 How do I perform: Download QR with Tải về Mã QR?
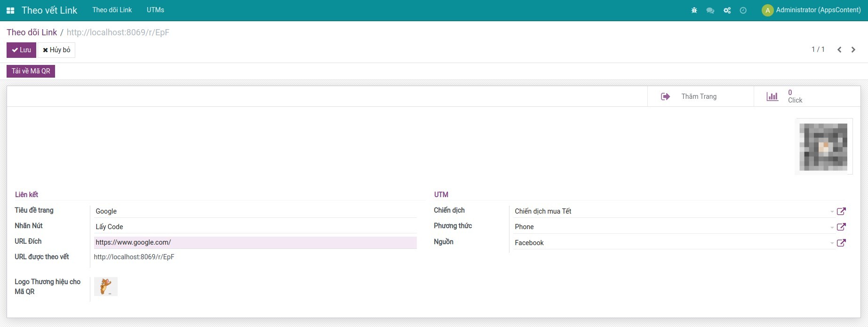31,71
